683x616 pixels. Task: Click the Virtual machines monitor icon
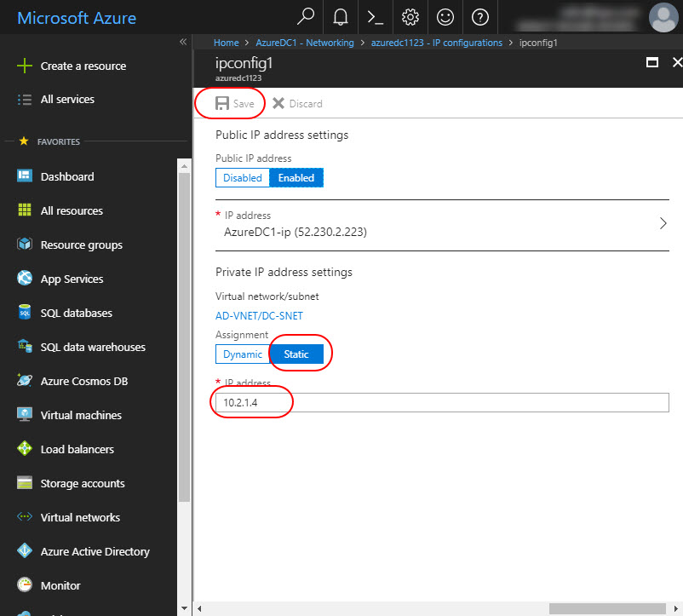[x=25, y=414]
